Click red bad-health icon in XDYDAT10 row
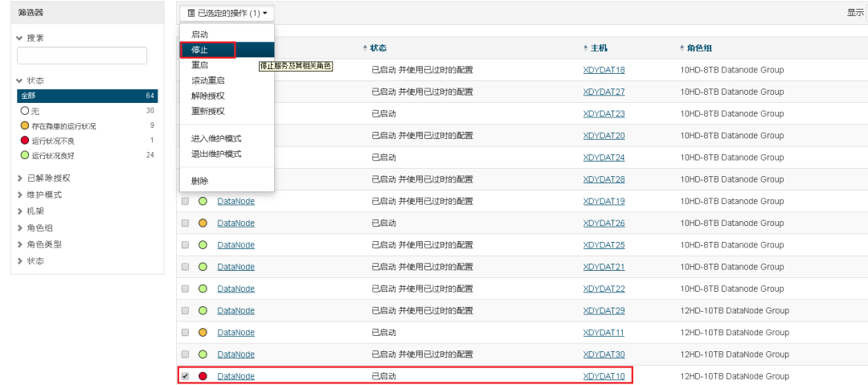Viewport: 868px width, 385px height. pyautogui.click(x=203, y=376)
